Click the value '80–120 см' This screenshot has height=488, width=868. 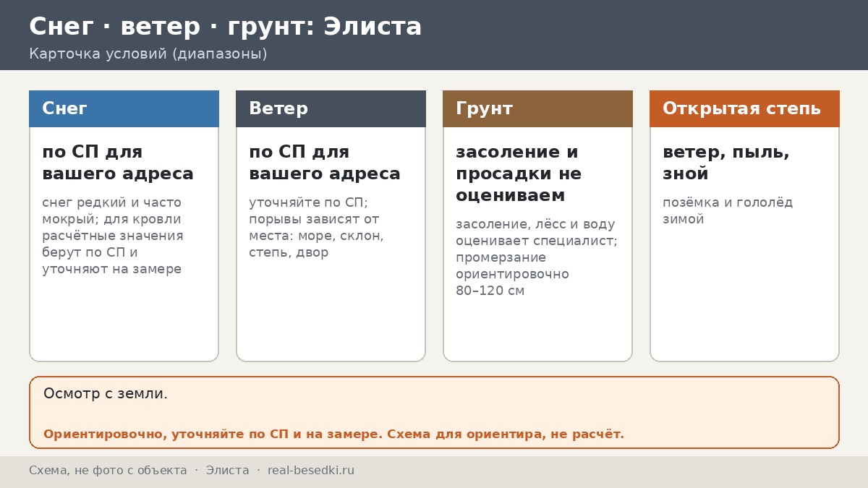[490, 291]
